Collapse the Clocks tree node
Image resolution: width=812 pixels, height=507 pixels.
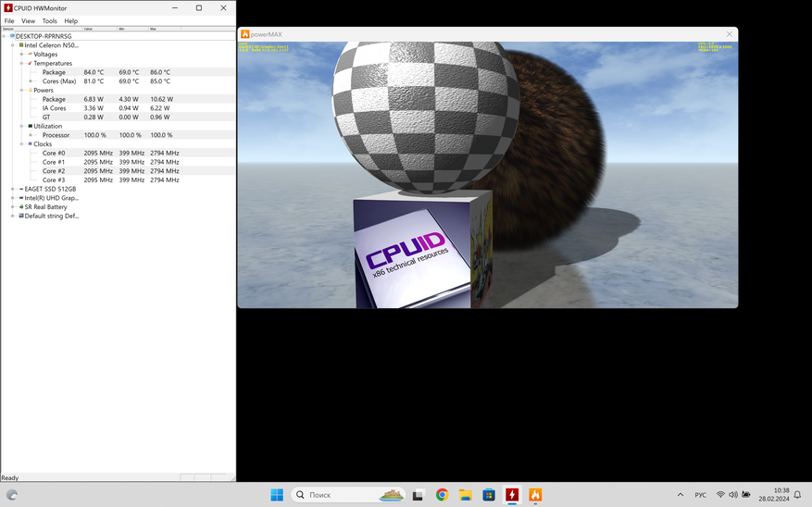pyautogui.click(x=21, y=143)
